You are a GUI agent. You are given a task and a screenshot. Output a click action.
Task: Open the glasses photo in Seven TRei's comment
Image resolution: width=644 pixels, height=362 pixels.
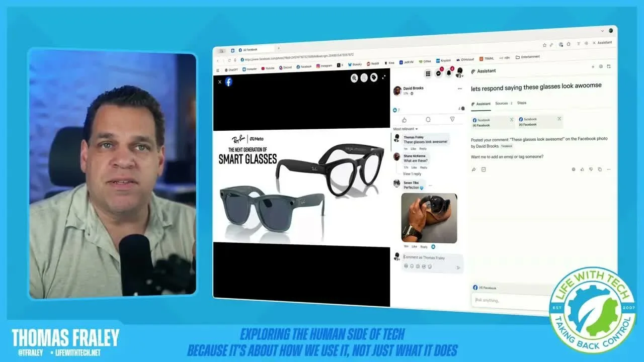pos(429,218)
